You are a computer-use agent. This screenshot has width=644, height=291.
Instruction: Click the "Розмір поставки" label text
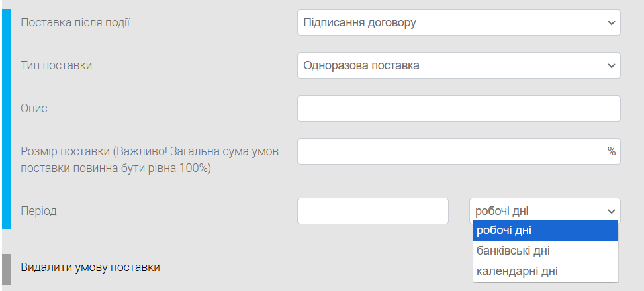150,159
